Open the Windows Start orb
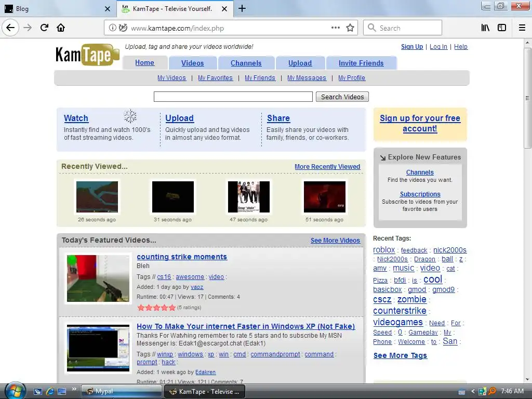Screen dimensions: 532x399 pos(15,391)
